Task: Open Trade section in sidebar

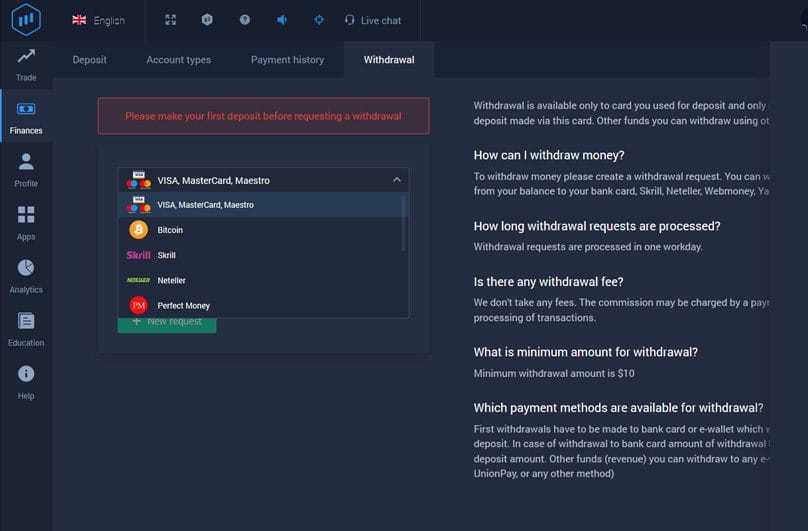Action: (26, 64)
